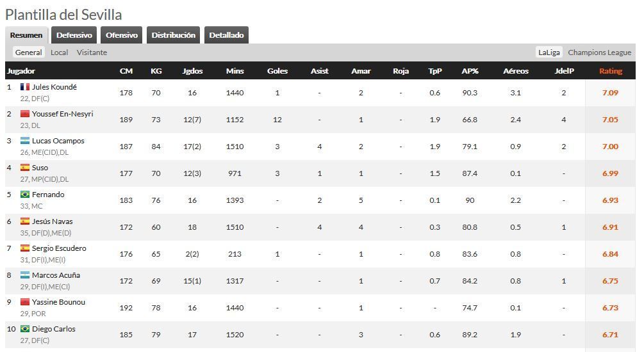644x352 pixels.
Task: Click the French flag beside Jules Koundé
Action: (25, 87)
